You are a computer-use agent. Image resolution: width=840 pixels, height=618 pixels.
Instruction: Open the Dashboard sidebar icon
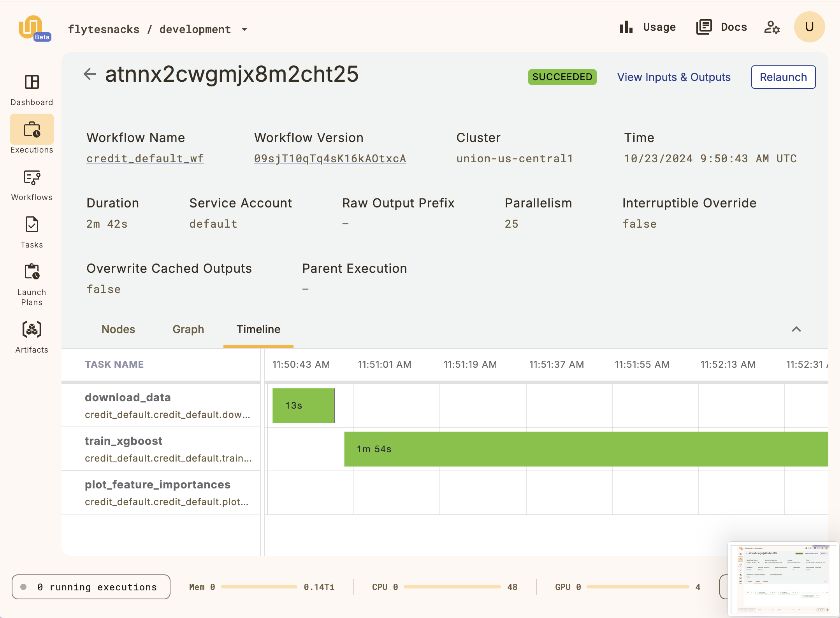pos(32,83)
